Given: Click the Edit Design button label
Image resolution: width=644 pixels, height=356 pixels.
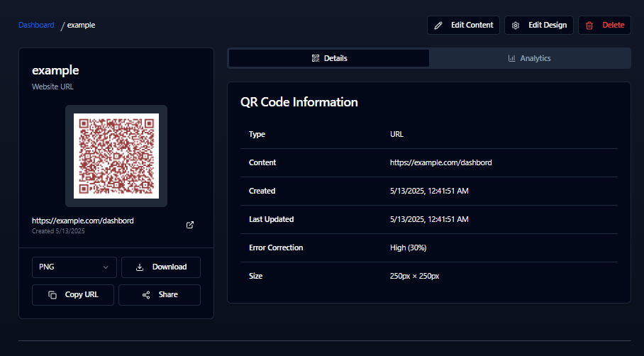Looking at the screenshot, I should pos(548,25).
